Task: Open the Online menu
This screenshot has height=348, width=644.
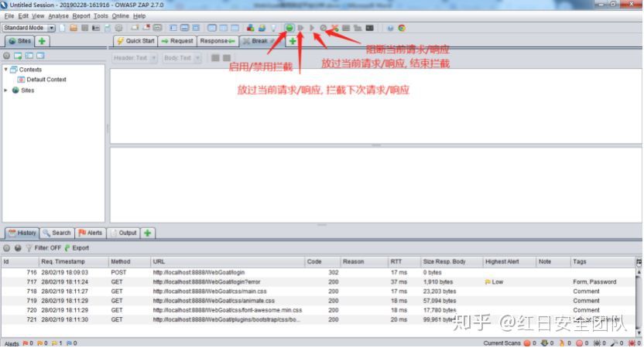Action: [x=120, y=16]
